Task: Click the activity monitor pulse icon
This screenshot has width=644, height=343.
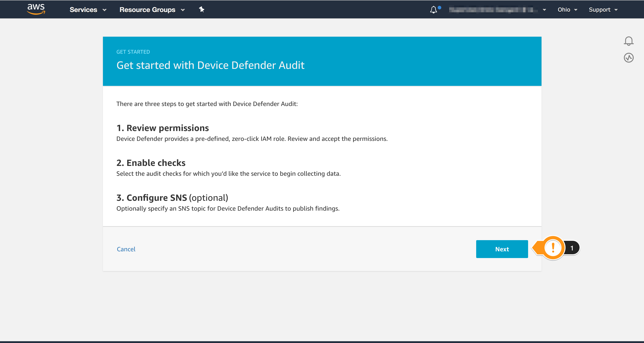Action: point(629,58)
